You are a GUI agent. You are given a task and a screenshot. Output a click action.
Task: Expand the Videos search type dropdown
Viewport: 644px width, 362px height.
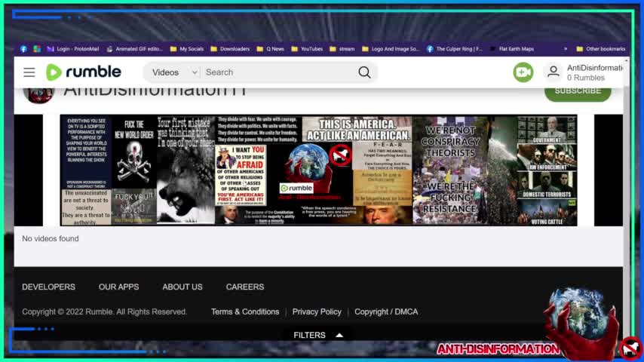point(174,72)
